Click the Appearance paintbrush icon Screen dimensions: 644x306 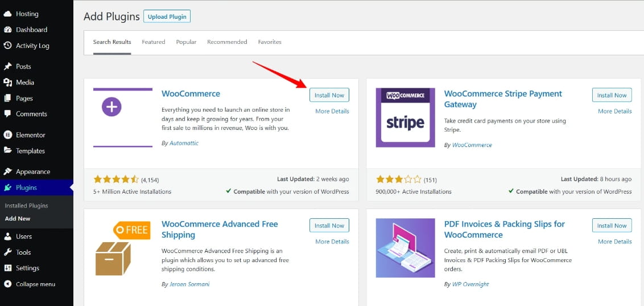coord(7,172)
